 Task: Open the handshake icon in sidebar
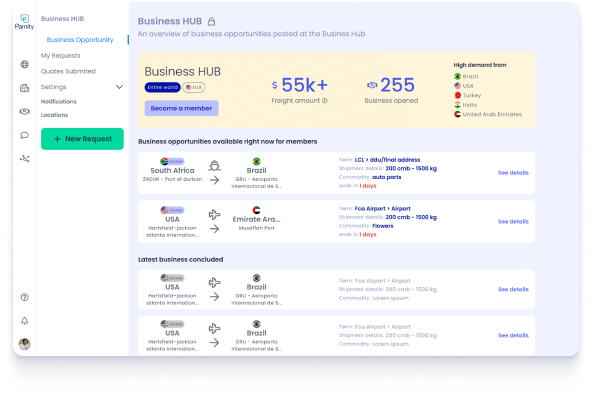[25, 111]
